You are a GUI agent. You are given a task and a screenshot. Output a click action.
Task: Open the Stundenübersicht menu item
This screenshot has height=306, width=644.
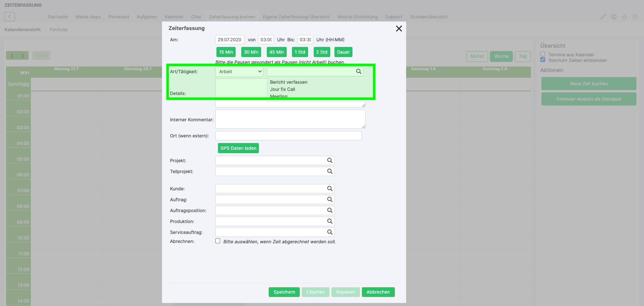[428, 17]
